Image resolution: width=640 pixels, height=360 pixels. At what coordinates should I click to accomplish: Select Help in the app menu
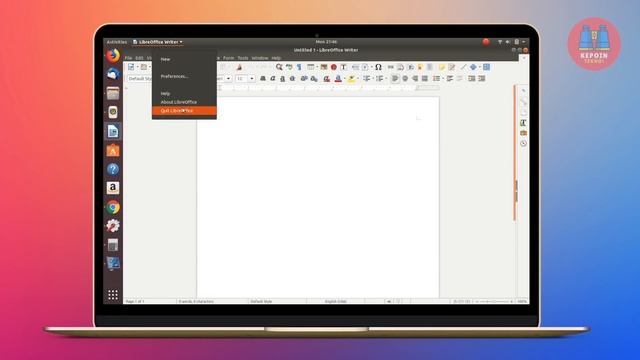coord(165,93)
